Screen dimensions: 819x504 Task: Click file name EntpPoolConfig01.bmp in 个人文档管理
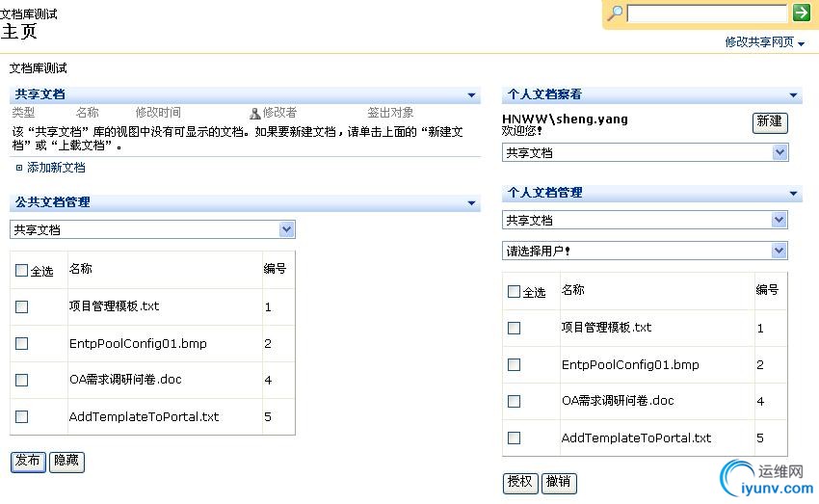[630, 364]
